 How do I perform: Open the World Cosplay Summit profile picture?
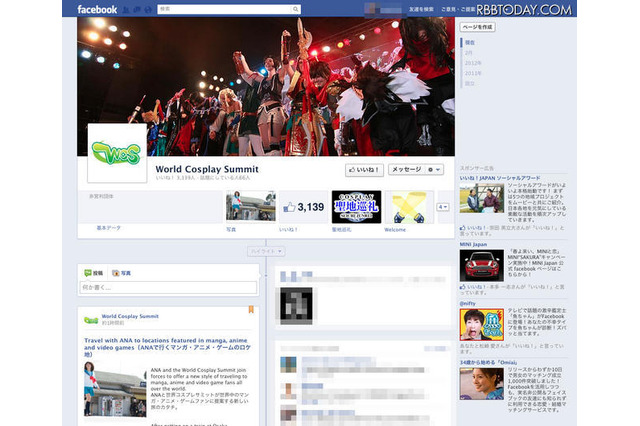pos(117,153)
